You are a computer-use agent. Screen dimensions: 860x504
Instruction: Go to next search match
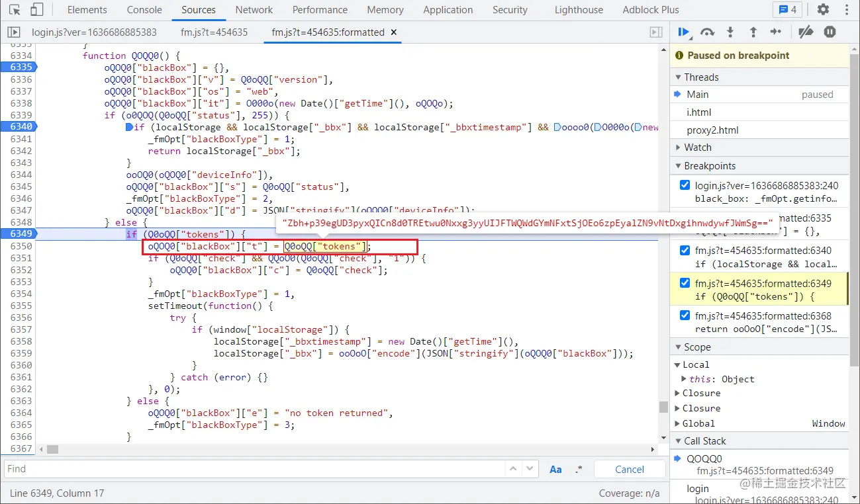[529, 469]
